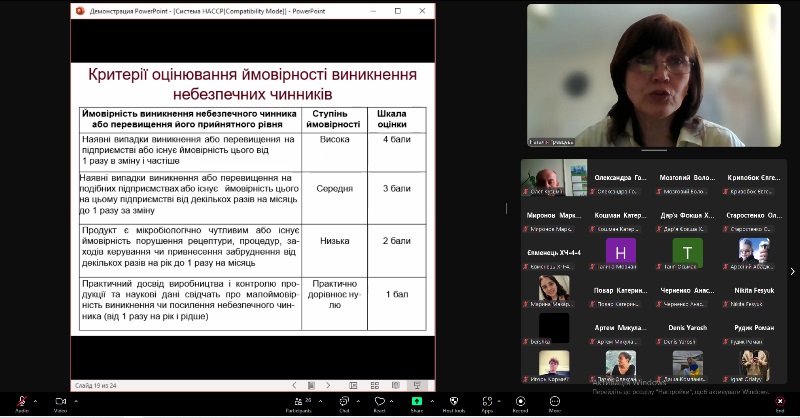Show next page of participant gallery
Viewport: 800px width, 418px height.
click(x=792, y=272)
